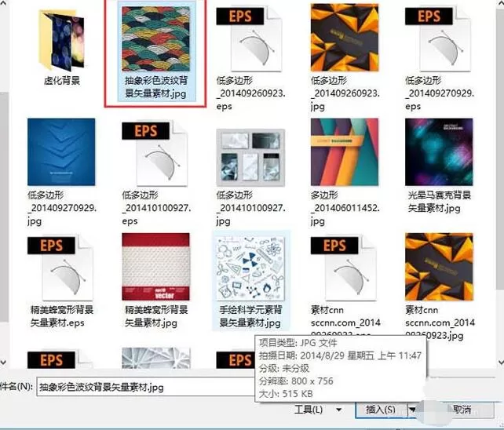Select the red 精美蜂窝形背景矢量素材.jpg thumbnail
The width and height of the screenshot is (504, 430).
click(156, 267)
